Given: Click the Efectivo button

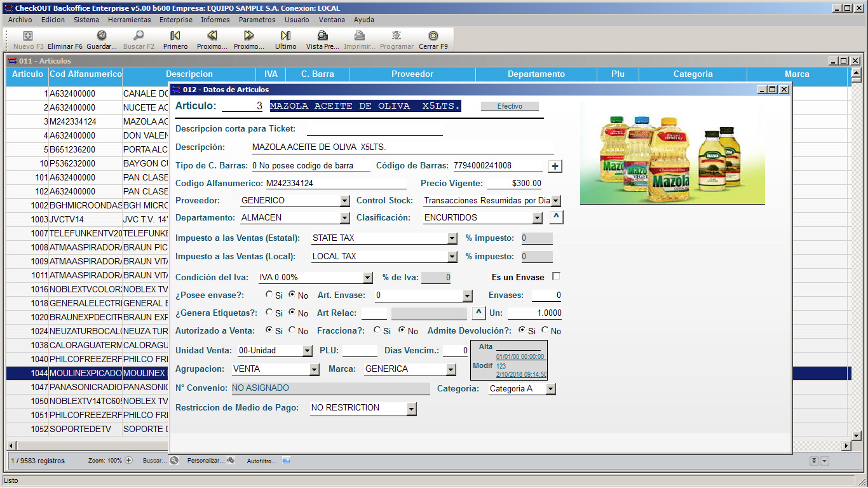Looking at the screenshot, I should [510, 106].
